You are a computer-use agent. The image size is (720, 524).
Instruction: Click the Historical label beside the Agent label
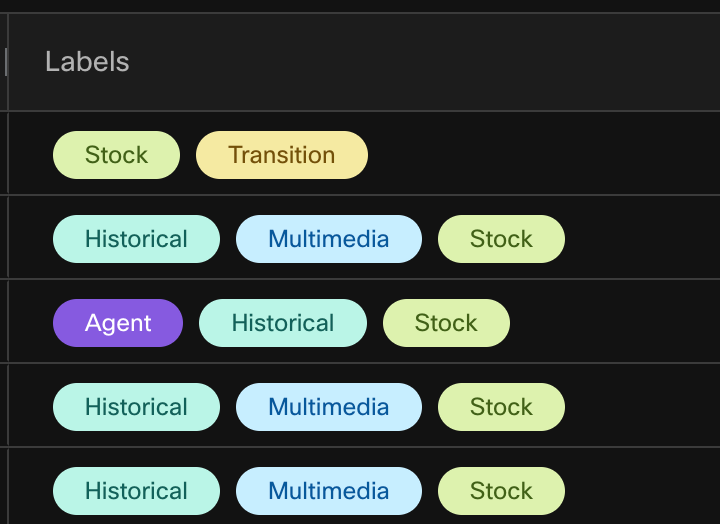pyautogui.click(x=283, y=323)
